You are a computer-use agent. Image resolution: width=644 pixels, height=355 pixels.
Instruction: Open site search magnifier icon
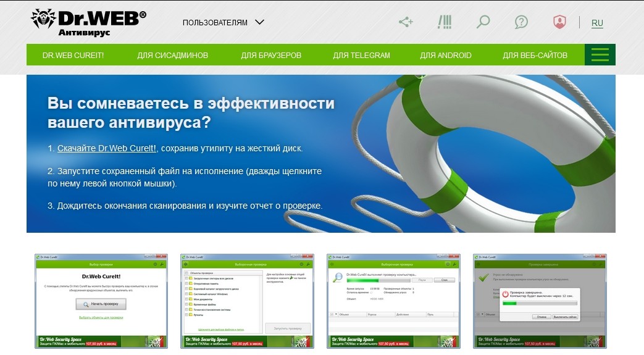point(483,22)
